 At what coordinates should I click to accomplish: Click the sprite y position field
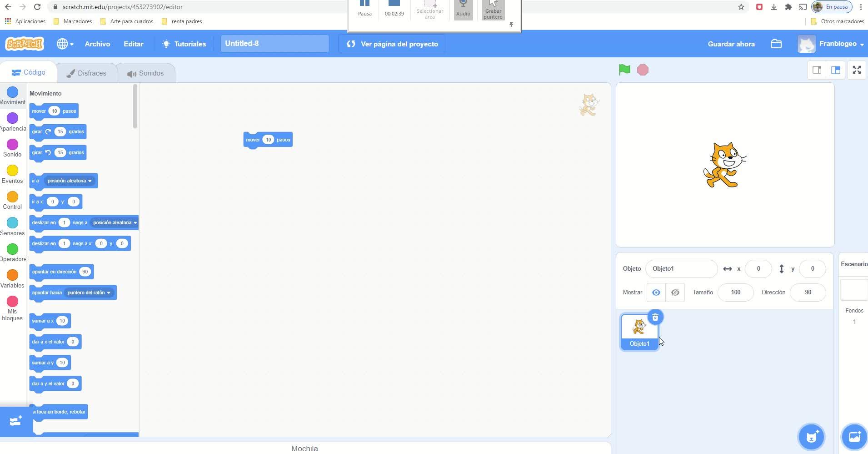(x=813, y=269)
